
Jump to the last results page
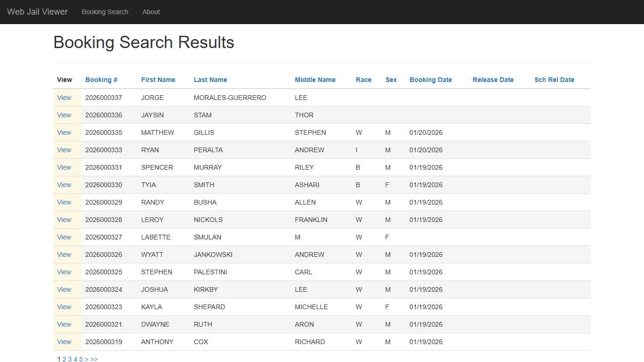(x=94, y=359)
